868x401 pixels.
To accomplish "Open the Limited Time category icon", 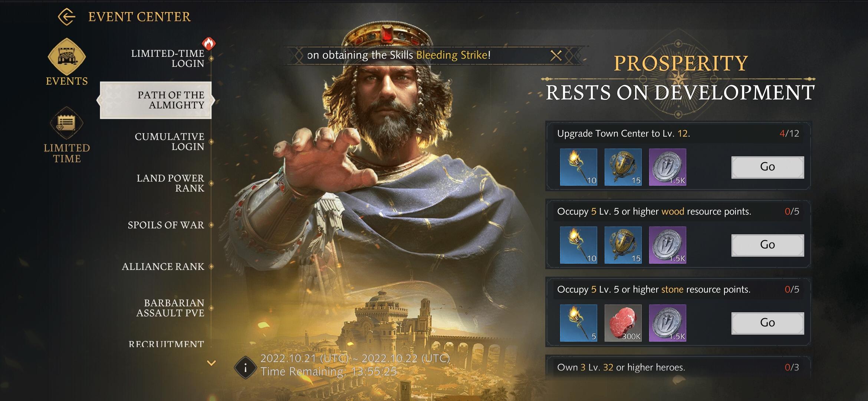I will pos(67,124).
